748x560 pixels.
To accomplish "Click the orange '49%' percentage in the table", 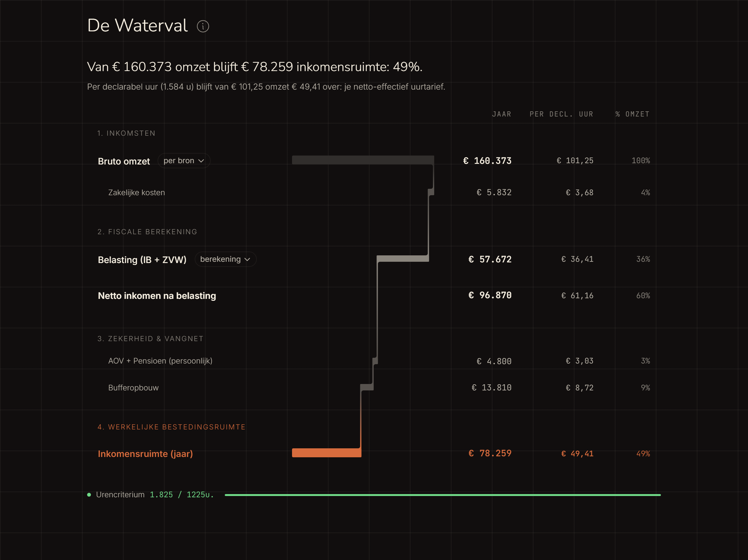I will [x=643, y=454].
